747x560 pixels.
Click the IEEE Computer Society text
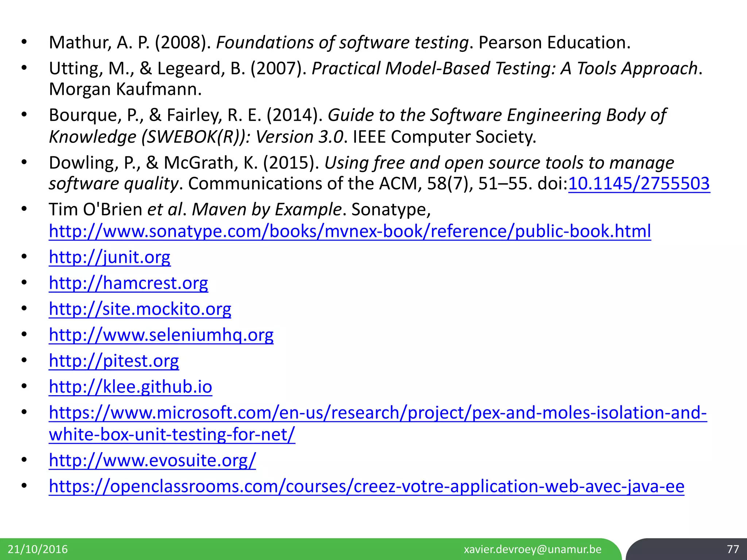click(x=444, y=137)
